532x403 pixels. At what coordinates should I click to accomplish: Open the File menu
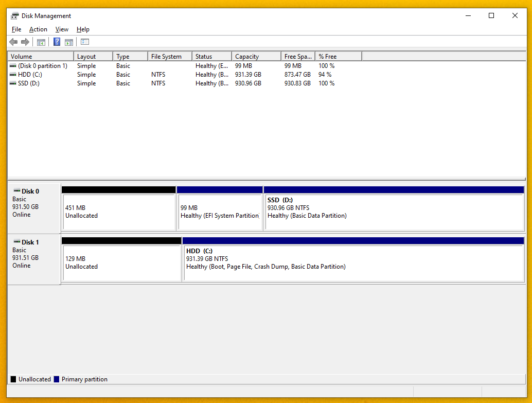point(16,29)
